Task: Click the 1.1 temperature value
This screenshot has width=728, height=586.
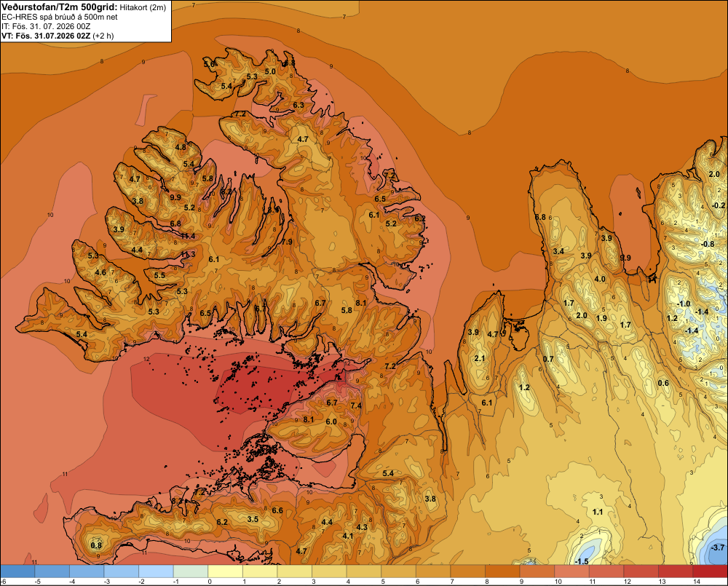Action: [x=598, y=512]
